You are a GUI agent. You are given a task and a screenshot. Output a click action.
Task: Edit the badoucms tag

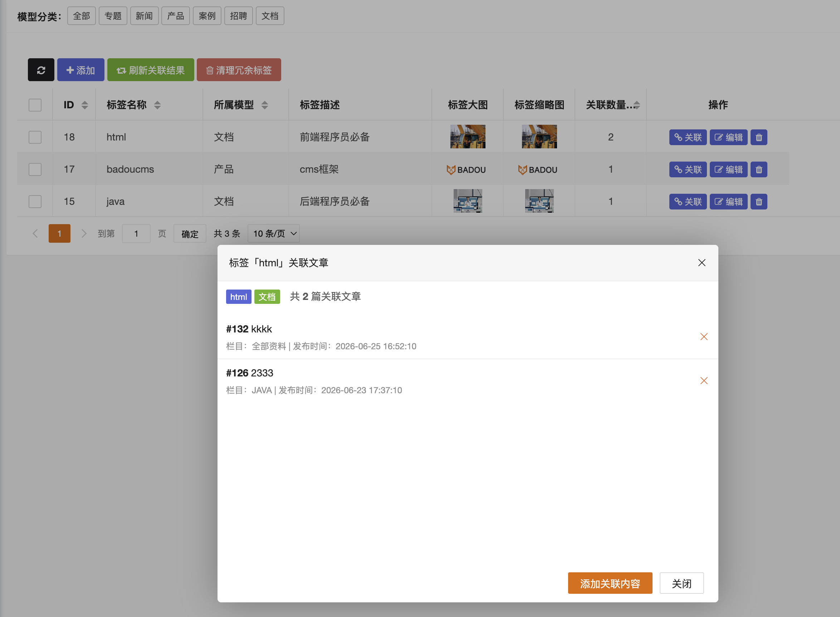[728, 169]
